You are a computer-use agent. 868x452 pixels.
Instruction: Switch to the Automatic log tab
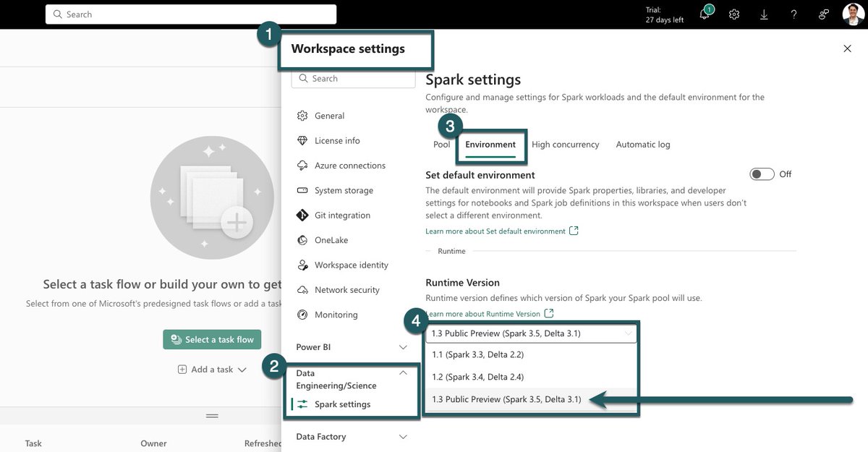tap(643, 145)
